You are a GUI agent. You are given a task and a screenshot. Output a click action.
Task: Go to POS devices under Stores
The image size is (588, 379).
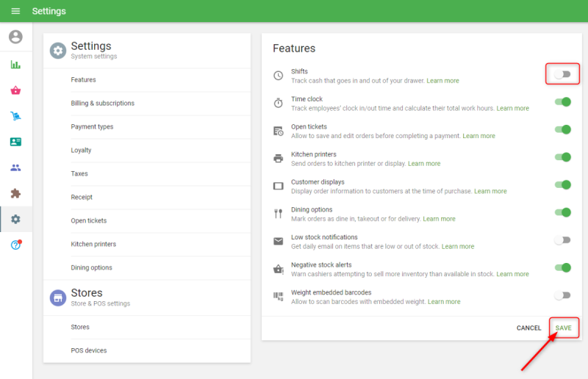[88, 350]
